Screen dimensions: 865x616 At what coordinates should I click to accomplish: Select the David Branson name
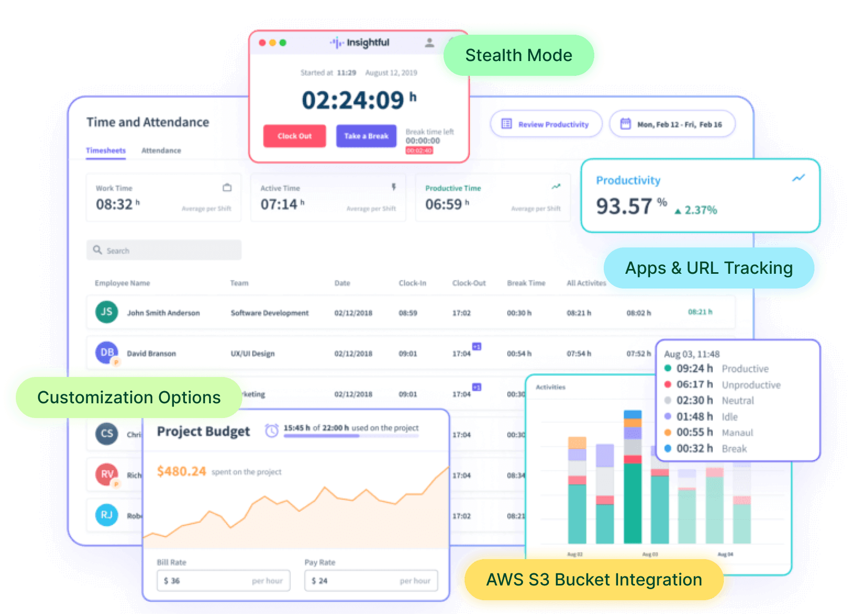[x=151, y=353]
